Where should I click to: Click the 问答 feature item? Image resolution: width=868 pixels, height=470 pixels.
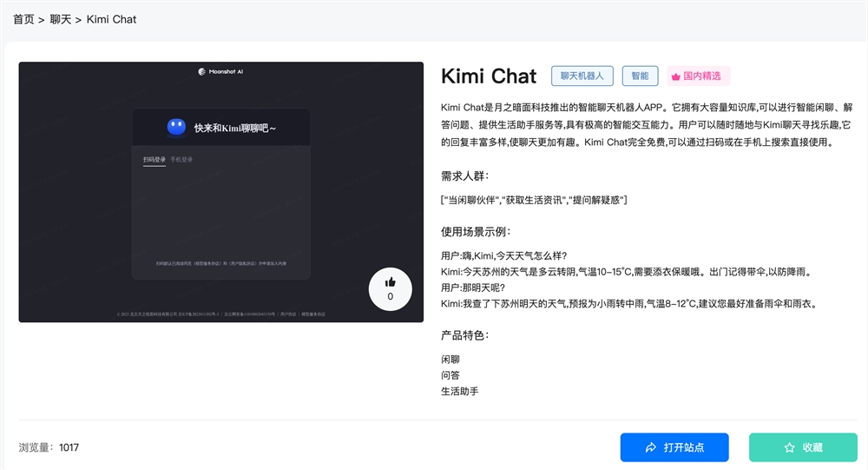click(x=450, y=375)
